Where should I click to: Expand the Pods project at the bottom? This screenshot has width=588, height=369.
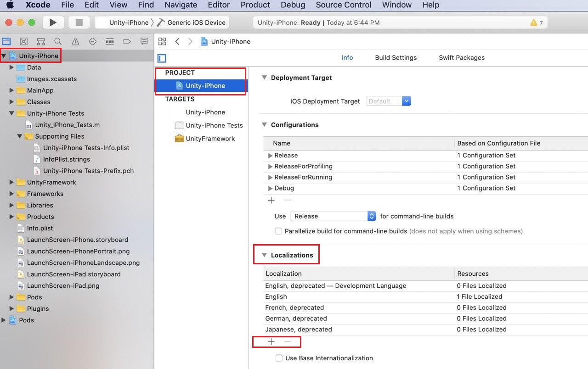click(x=4, y=320)
